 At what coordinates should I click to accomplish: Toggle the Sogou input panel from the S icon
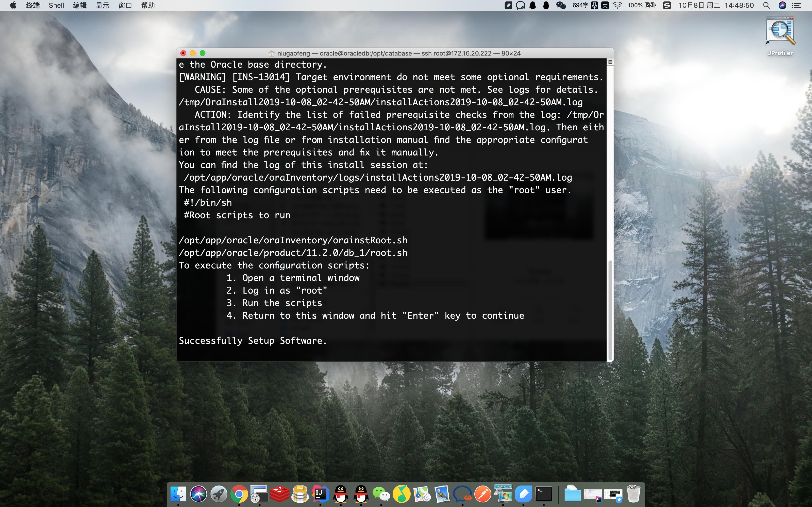tap(667, 5)
